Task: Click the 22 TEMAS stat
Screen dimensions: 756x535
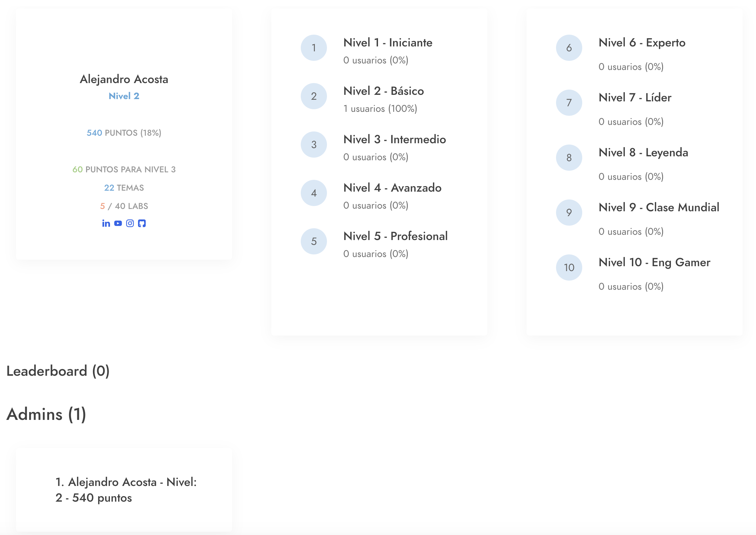Action: point(124,188)
